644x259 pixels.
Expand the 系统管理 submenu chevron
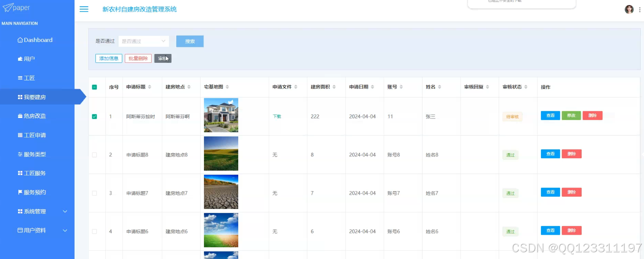point(65,212)
